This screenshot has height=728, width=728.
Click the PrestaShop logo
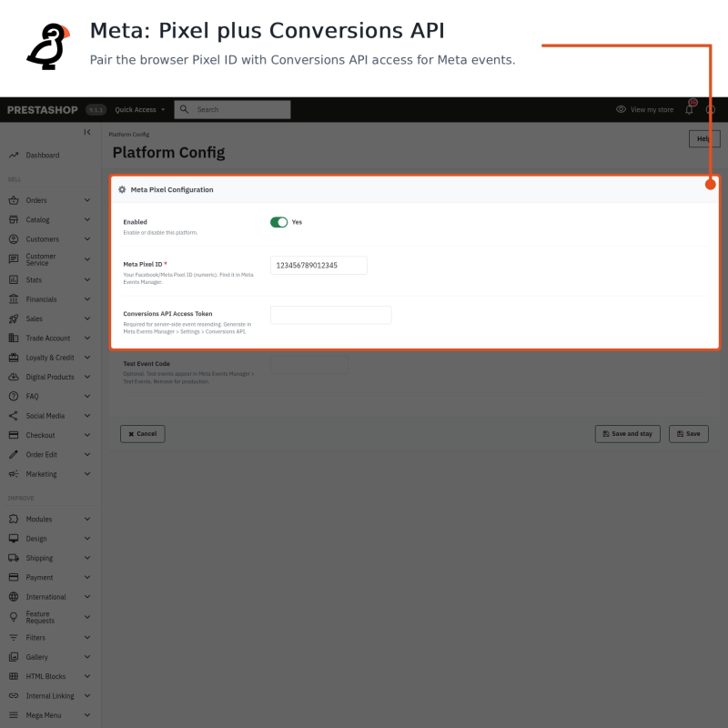coord(42,110)
